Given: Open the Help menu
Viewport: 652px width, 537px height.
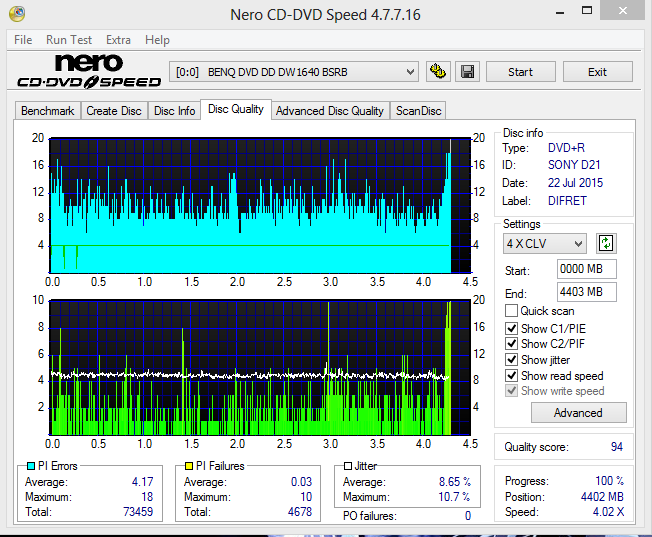Looking at the screenshot, I should click(157, 40).
